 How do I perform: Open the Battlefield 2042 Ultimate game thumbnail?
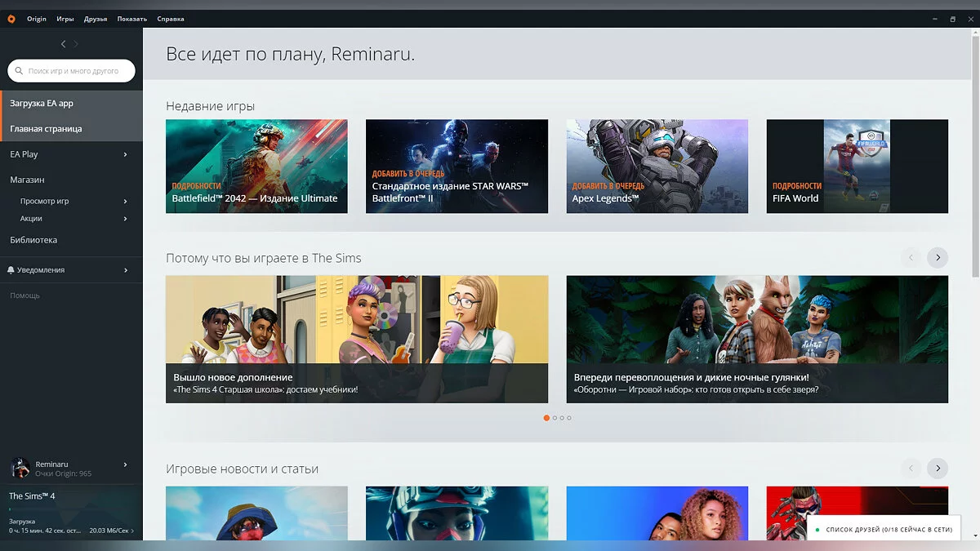[x=256, y=167]
